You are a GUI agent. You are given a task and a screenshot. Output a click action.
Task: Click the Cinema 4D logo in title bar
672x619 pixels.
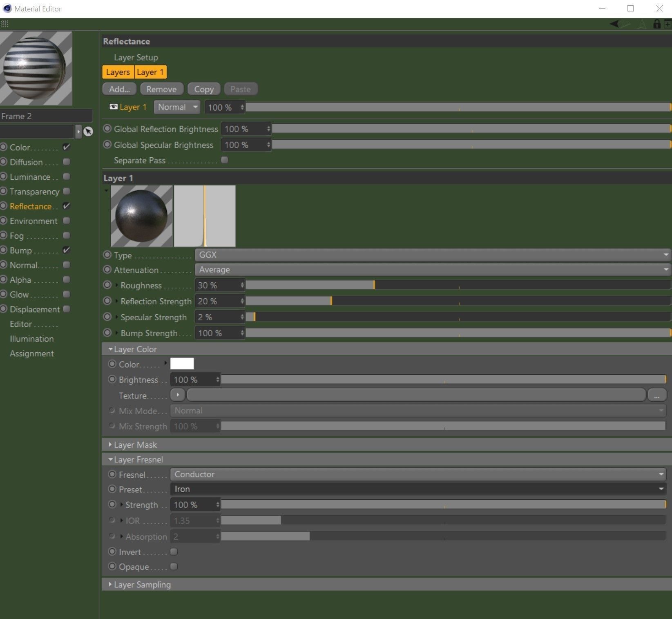click(7, 8)
